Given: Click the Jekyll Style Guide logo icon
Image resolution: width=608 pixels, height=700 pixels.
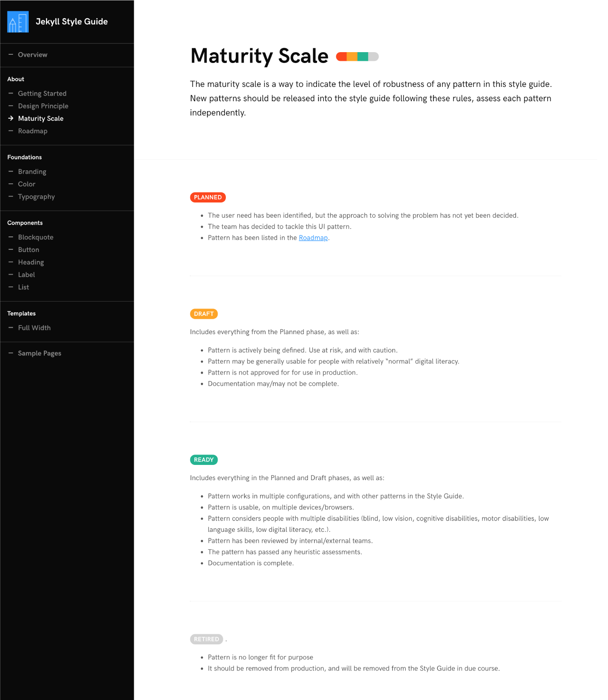Looking at the screenshot, I should tap(18, 22).
